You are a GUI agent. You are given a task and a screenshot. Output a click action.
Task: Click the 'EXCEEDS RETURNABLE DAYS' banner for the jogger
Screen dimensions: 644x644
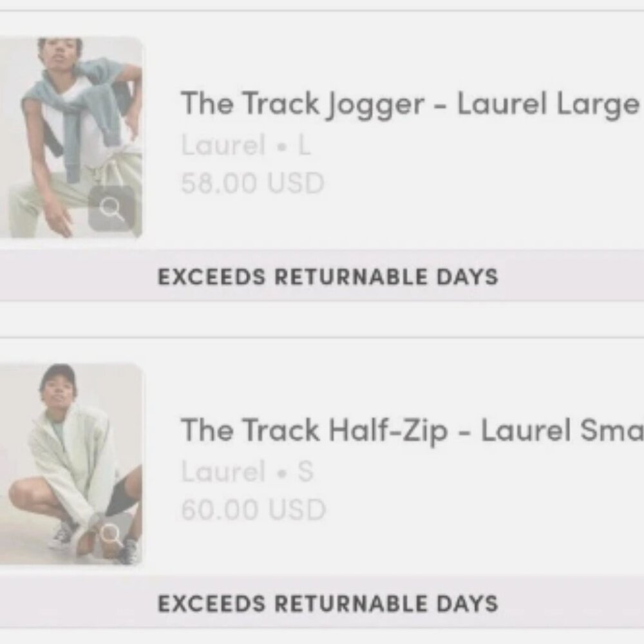tap(328, 278)
